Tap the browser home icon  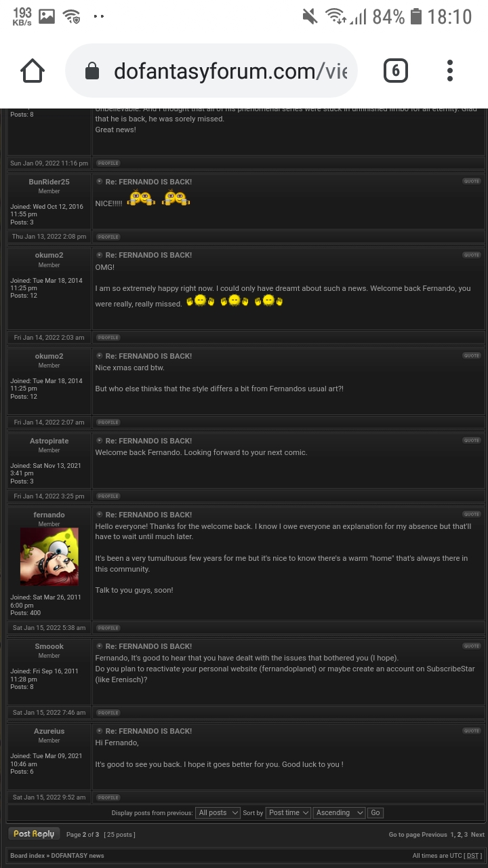(32, 71)
